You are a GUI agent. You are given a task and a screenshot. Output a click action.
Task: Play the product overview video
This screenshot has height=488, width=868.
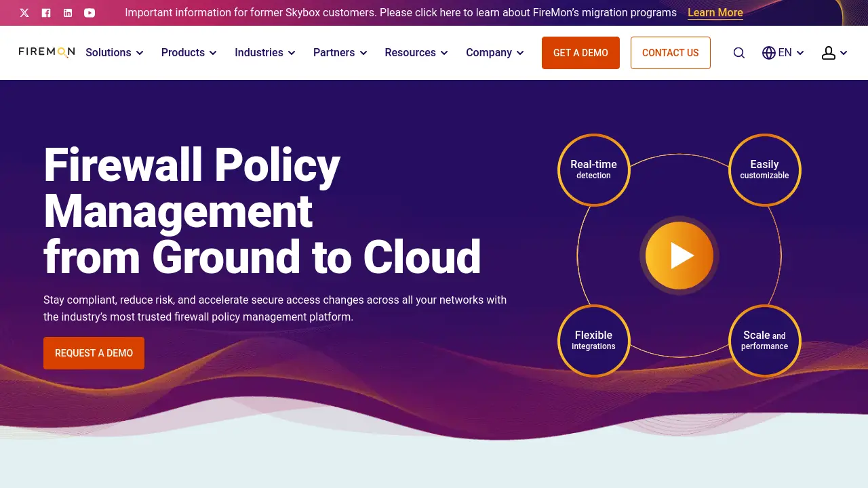pyautogui.click(x=678, y=256)
